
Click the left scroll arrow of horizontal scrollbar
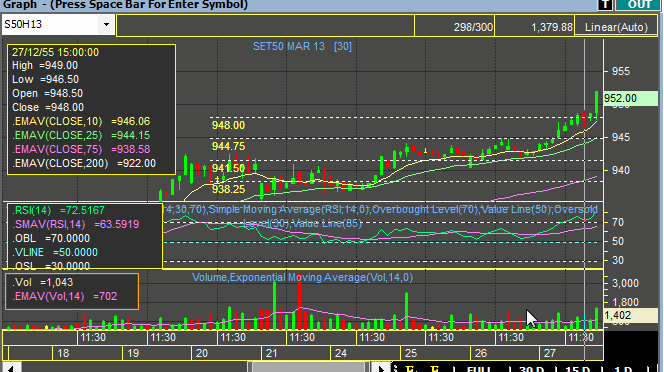pos(11,368)
